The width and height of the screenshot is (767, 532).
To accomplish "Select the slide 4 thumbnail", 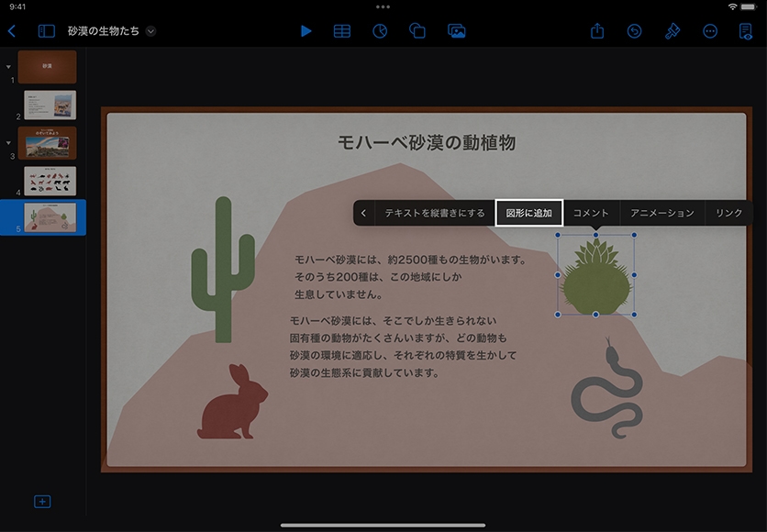I will click(50, 181).
